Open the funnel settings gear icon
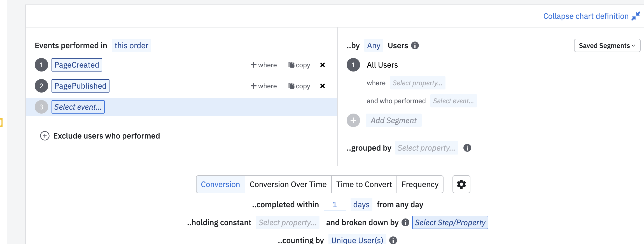The height and width of the screenshot is (244, 644). 461,184
